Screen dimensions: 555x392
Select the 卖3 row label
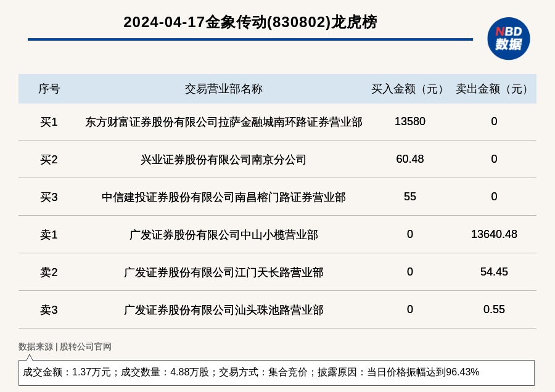point(49,310)
